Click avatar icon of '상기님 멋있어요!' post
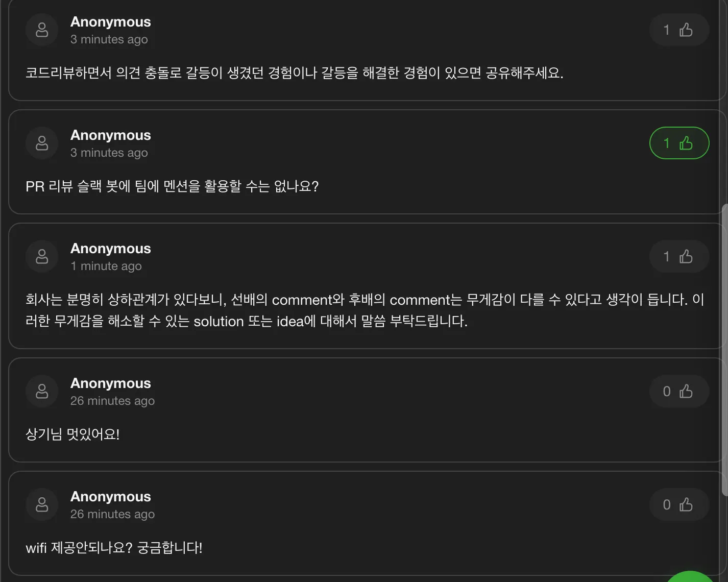Screen dimensions: 728x582 pos(42,392)
